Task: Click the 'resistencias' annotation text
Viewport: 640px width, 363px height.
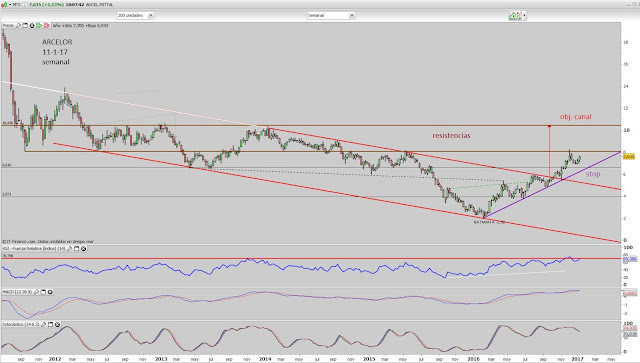Action: point(451,136)
